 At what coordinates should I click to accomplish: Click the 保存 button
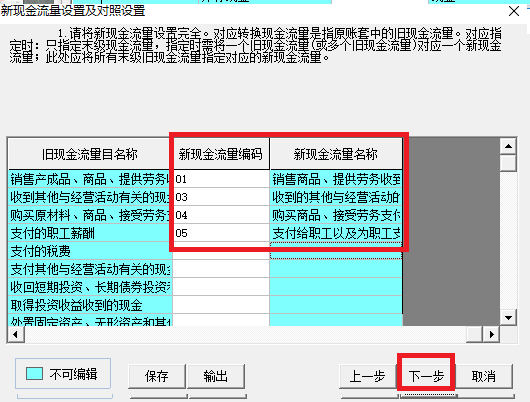tap(157, 376)
